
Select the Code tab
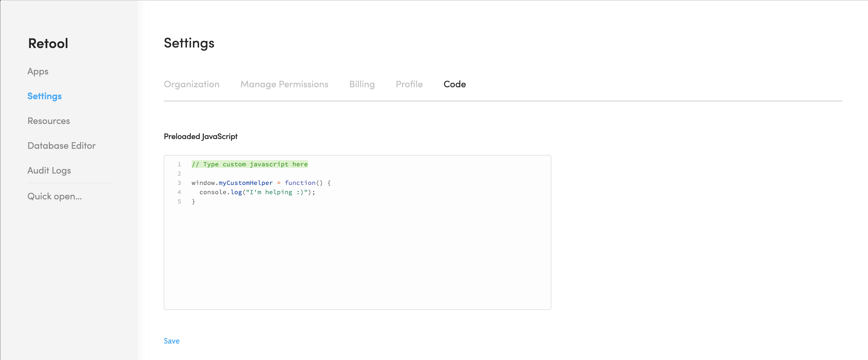pos(454,84)
